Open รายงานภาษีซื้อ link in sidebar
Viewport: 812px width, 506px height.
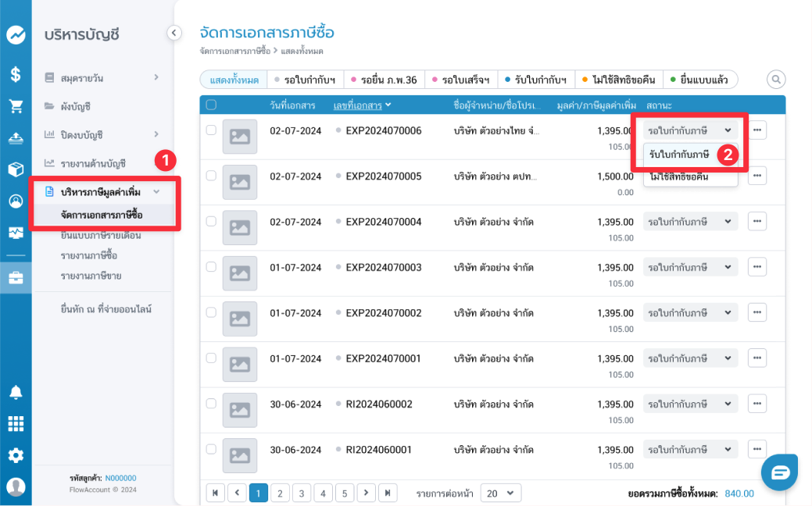(89, 255)
